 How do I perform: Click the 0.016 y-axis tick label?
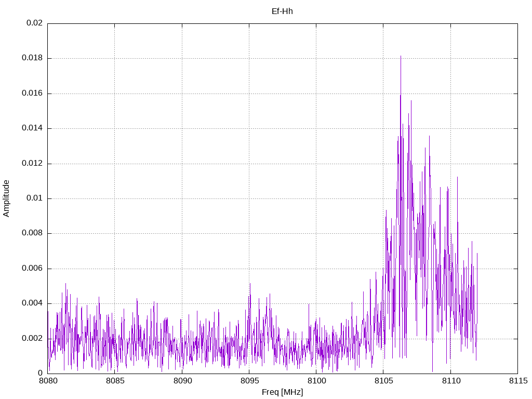tap(32, 94)
